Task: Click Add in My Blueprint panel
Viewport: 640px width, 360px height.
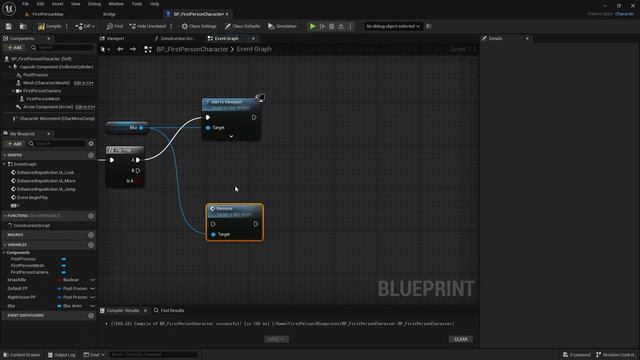Action: (15, 144)
